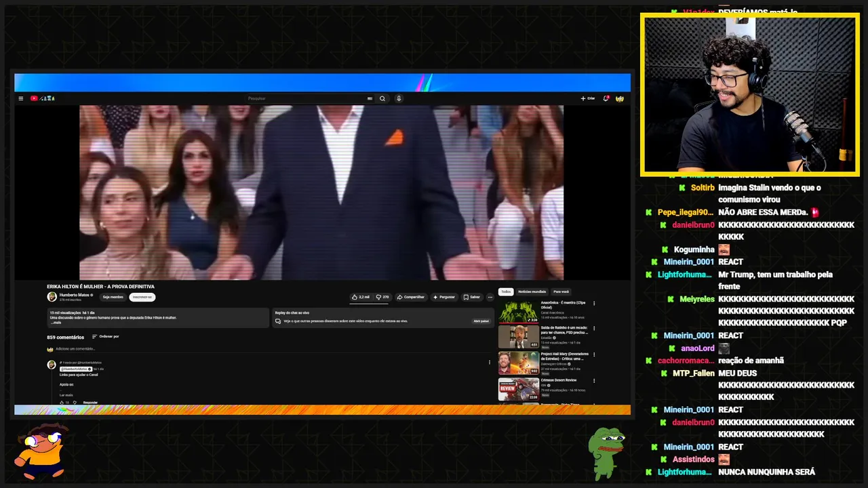
Task: Select the Notícias mundiais chip
Action: [532, 291]
